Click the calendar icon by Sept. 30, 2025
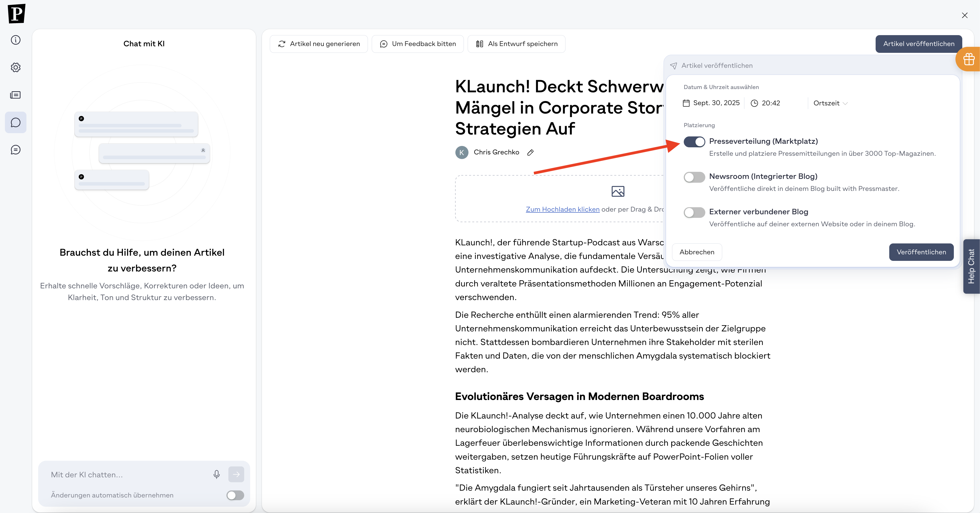980x513 pixels. coord(686,103)
